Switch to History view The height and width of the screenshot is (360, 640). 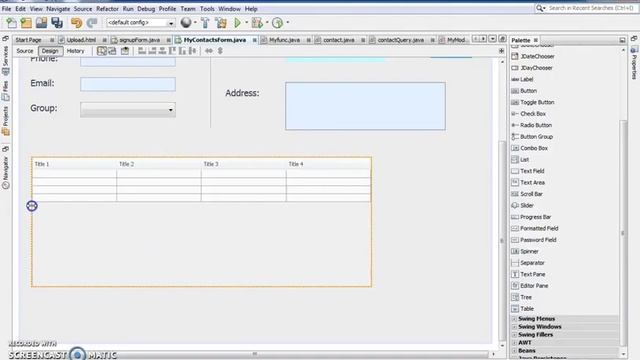[76, 51]
